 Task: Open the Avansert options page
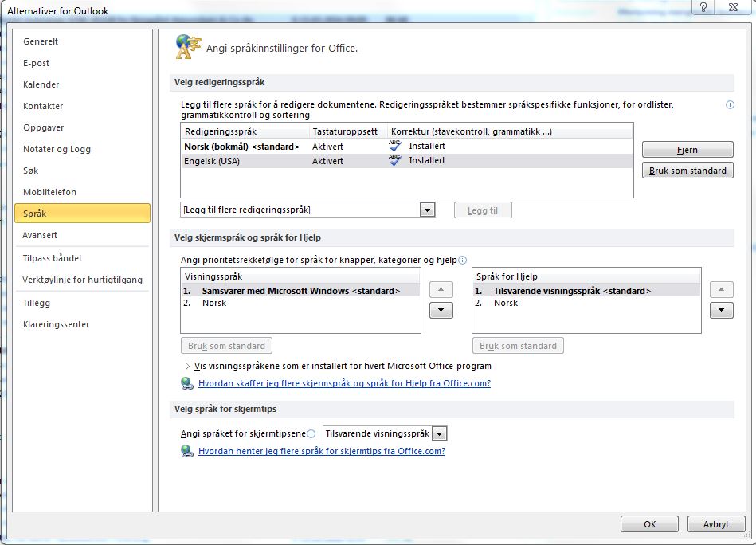82,235
